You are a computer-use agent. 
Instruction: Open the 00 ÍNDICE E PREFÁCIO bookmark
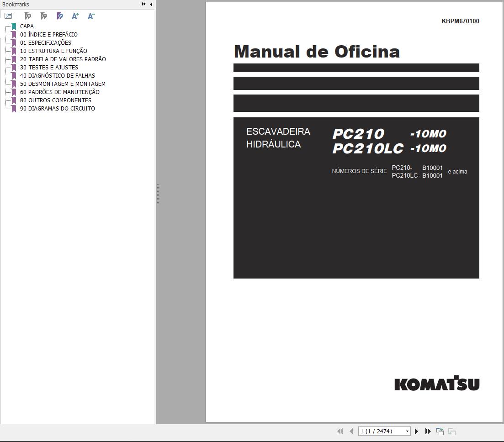pyautogui.click(x=49, y=34)
